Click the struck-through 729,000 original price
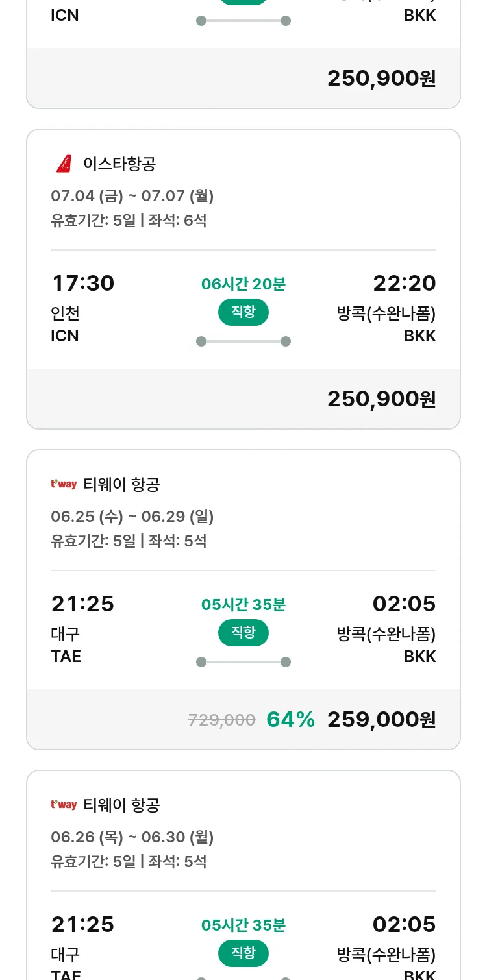The image size is (487, 980). tap(221, 720)
